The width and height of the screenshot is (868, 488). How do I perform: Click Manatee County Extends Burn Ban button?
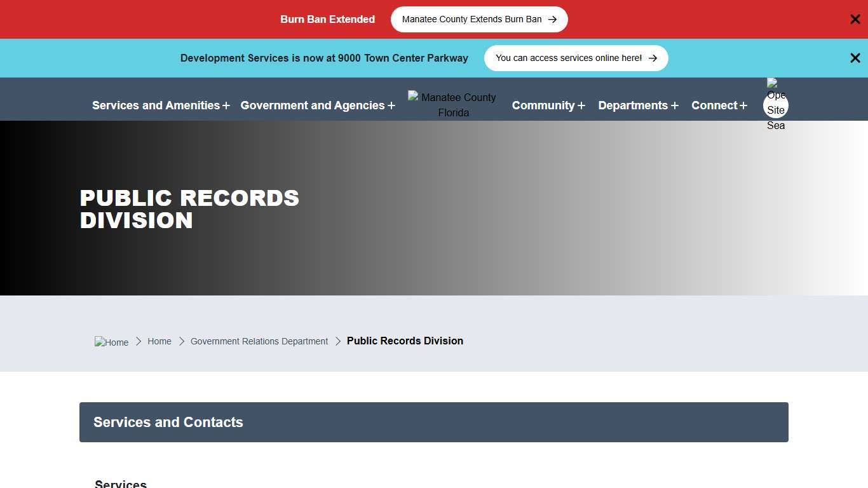pos(478,19)
